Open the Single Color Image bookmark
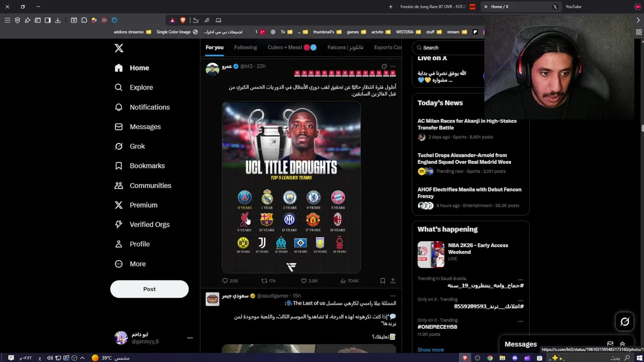The image size is (644, 362). click(x=177, y=32)
